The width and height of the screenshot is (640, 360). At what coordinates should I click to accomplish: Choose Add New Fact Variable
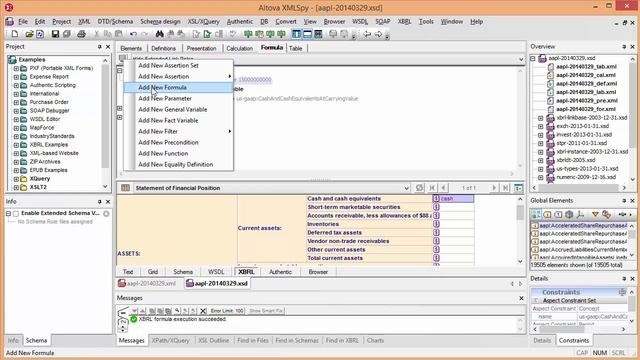point(179,120)
